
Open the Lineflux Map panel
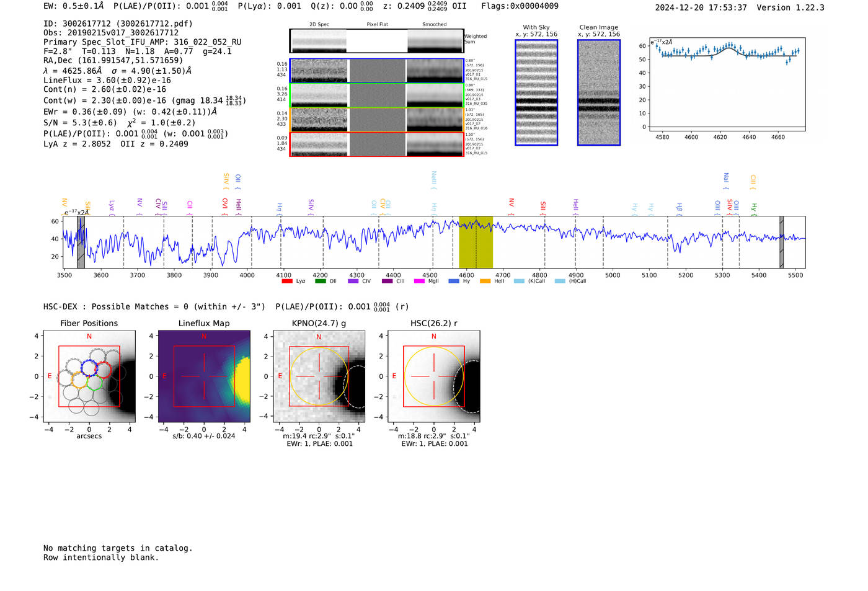(204, 376)
